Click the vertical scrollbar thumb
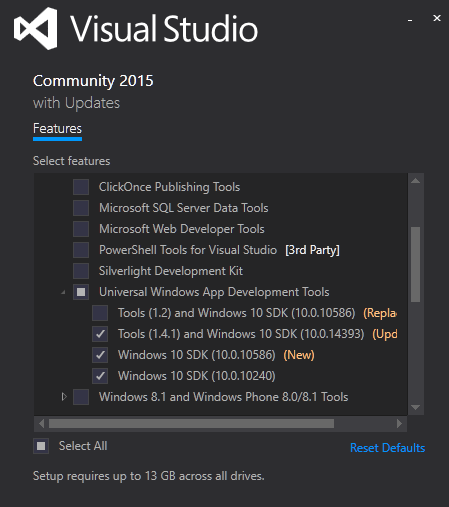Viewport: 449px width, 507px height. pos(415,265)
